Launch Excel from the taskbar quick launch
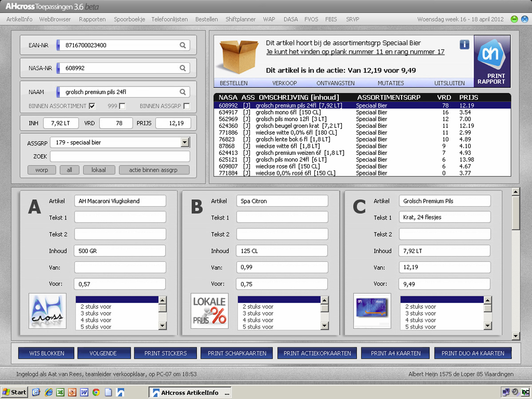Image resolution: width=532 pixels, height=399 pixels. click(60, 392)
